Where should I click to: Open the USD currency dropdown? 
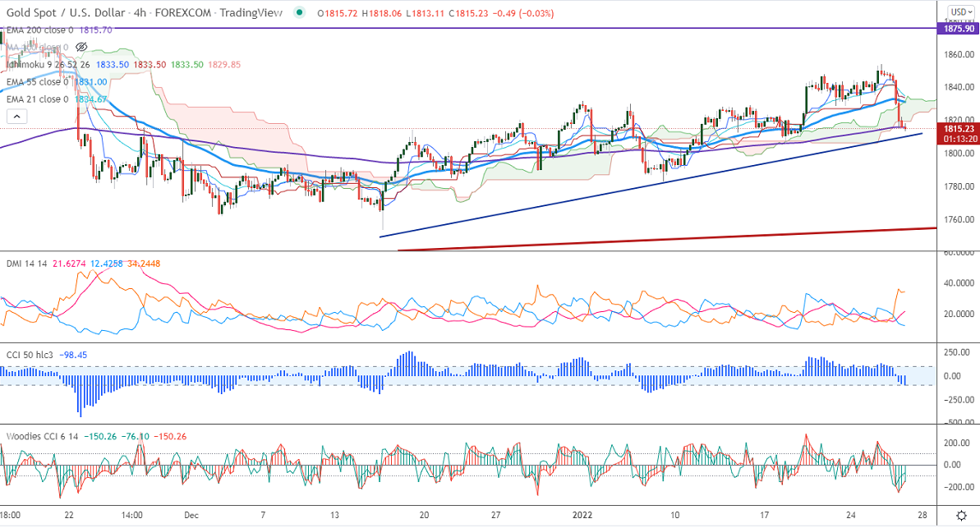tap(960, 12)
